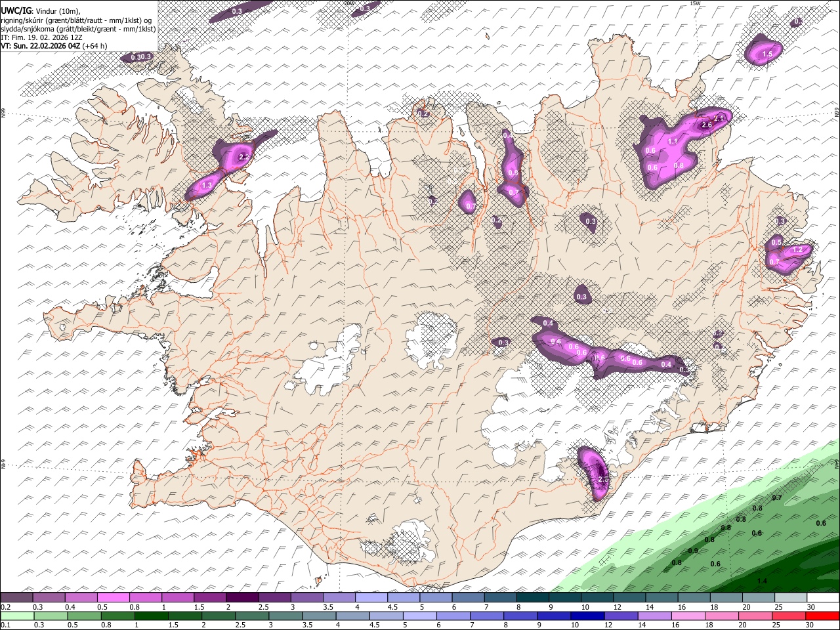The height and width of the screenshot is (630, 840).
Task: Select the "1.5" snowfall value on the map
Action: pyautogui.click(x=767, y=54)
